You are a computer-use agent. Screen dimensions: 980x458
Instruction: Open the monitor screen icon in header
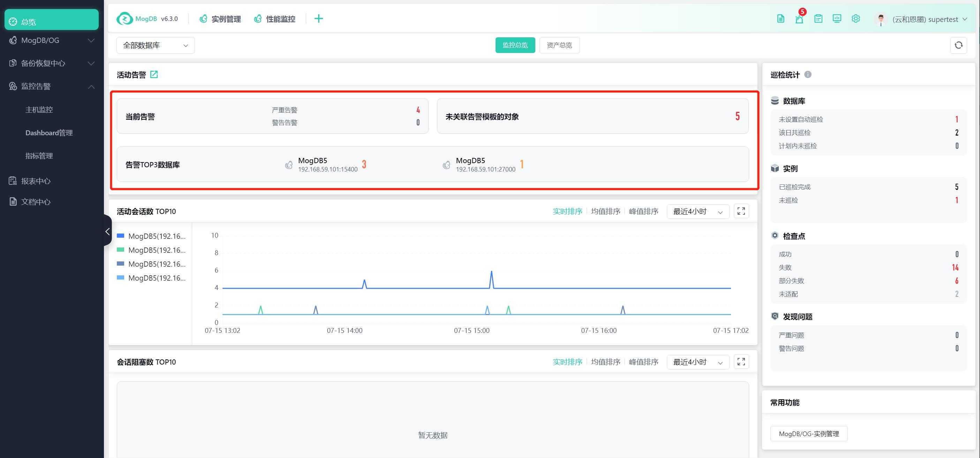point(837,18)
